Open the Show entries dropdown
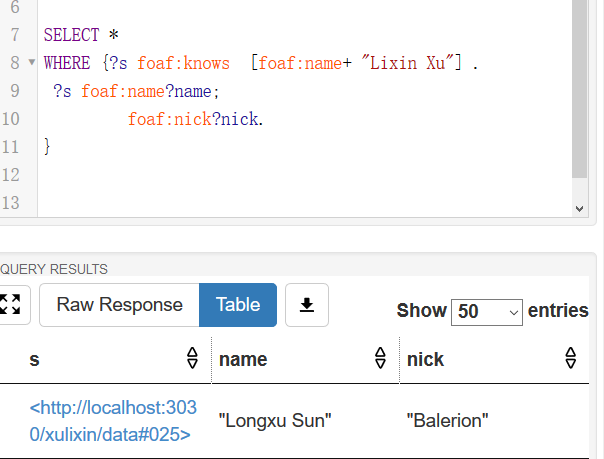 [487, 311]
